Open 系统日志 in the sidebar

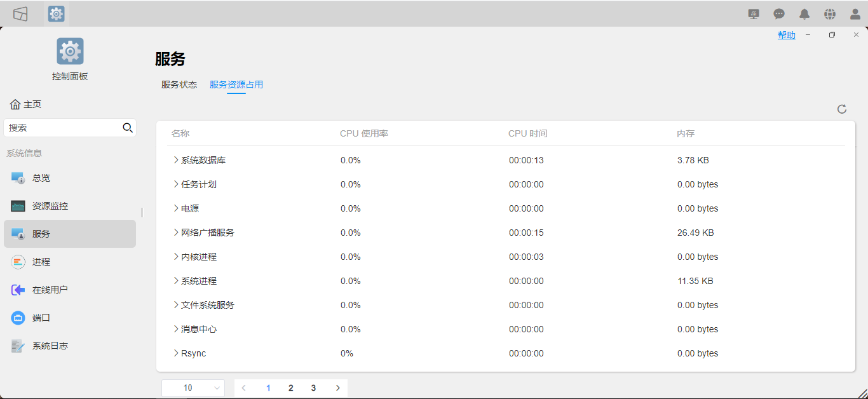pyautogui.click(x=70, y=346)
